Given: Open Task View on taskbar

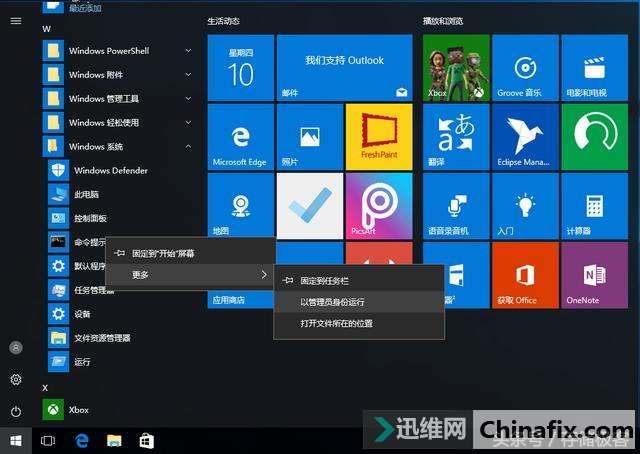Looking at the screenshot, I should pos(48,441).
